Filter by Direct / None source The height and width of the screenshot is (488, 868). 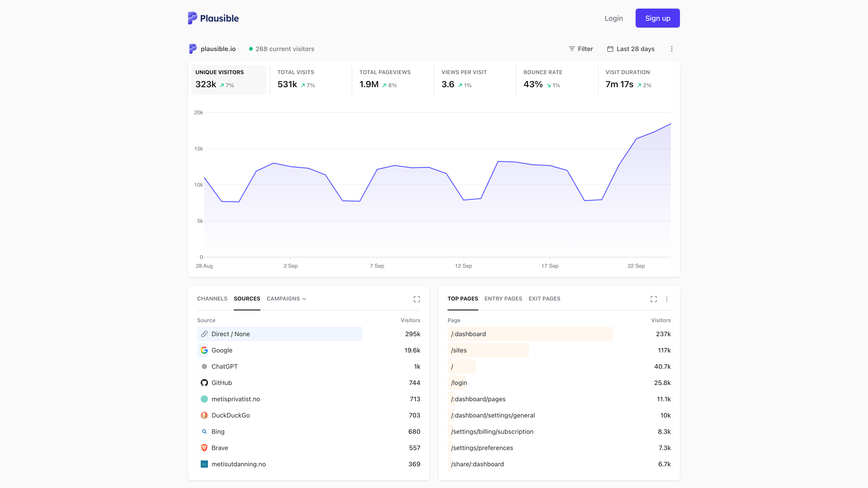click(x=231, y=334)
